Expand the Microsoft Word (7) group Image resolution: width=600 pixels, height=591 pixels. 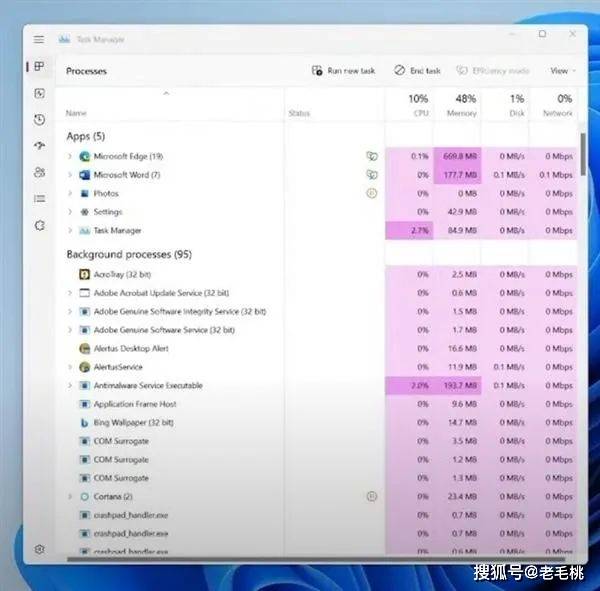coord(70,175)
